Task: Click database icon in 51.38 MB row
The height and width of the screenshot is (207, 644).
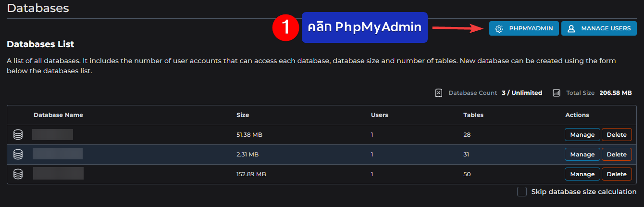Action: click(18, 135)
